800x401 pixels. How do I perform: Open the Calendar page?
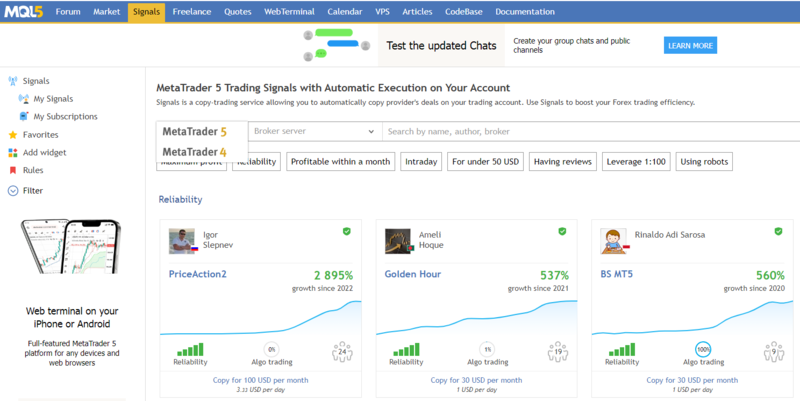click(345, 12)
